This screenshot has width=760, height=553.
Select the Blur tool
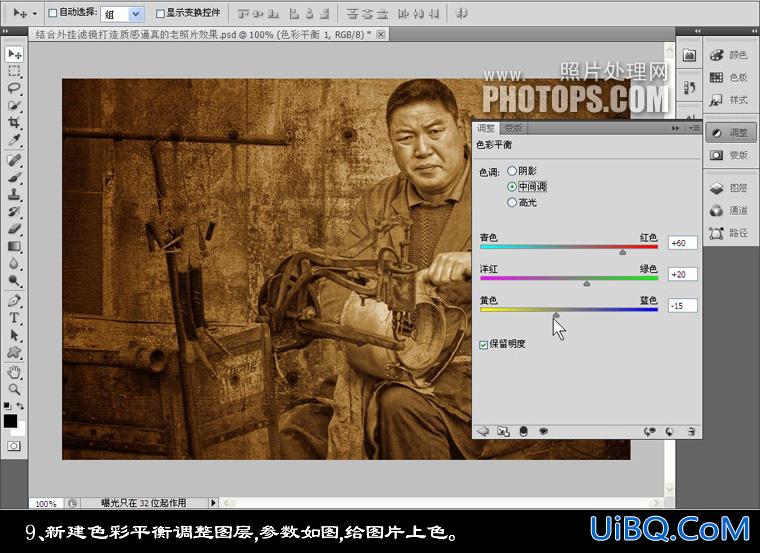[14, 263]
